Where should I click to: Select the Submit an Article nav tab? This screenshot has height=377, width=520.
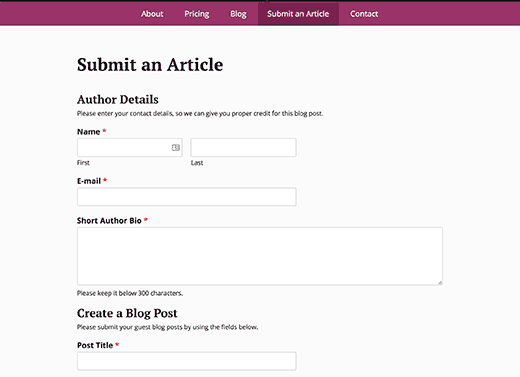click(x=298, y=14)
